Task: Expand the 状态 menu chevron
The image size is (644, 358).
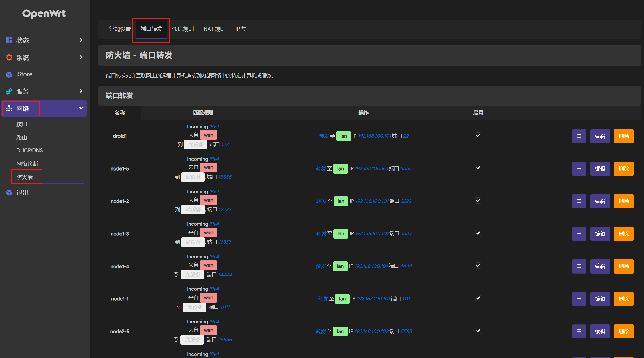Action: [x=81, y=40]
